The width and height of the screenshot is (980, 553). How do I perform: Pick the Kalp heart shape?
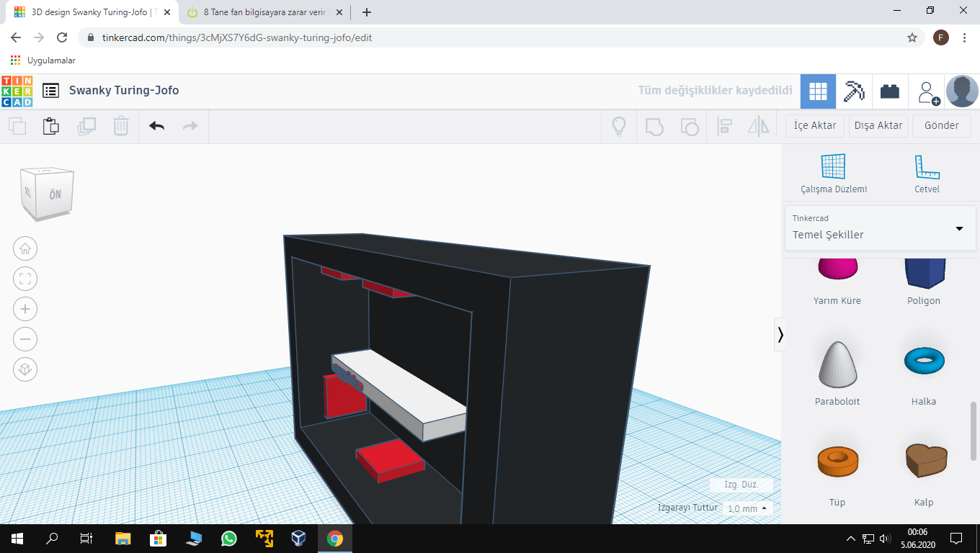[x=924, y=474]
